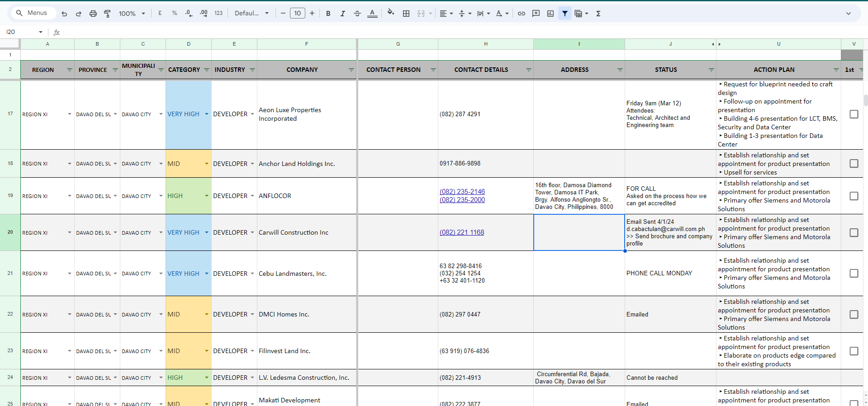Open the borders tool

(x=406, y=14)
